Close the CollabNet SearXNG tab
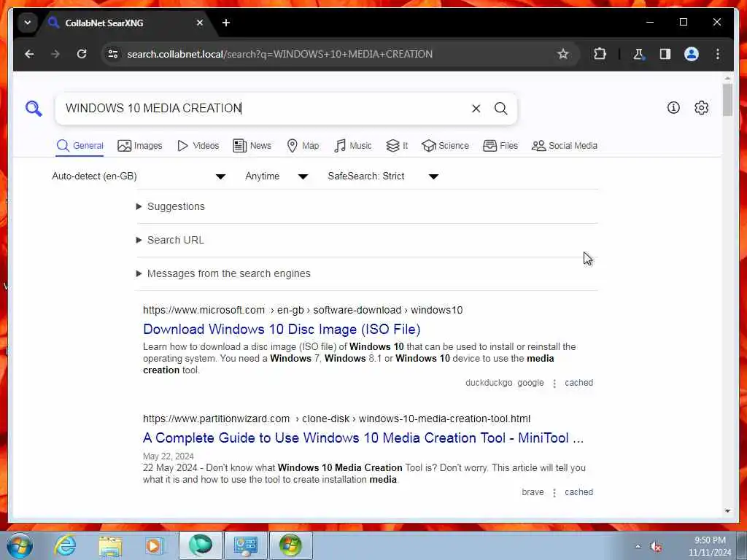747x560 pixels. [x=200, y=23]
